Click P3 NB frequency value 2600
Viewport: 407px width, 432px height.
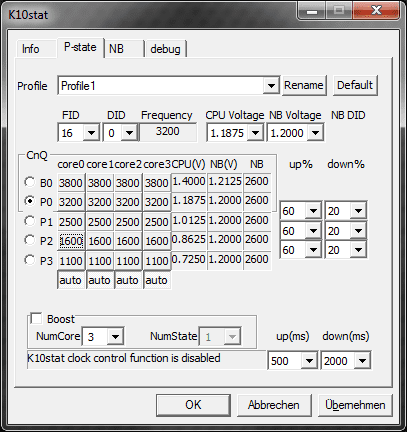[257, 260]
